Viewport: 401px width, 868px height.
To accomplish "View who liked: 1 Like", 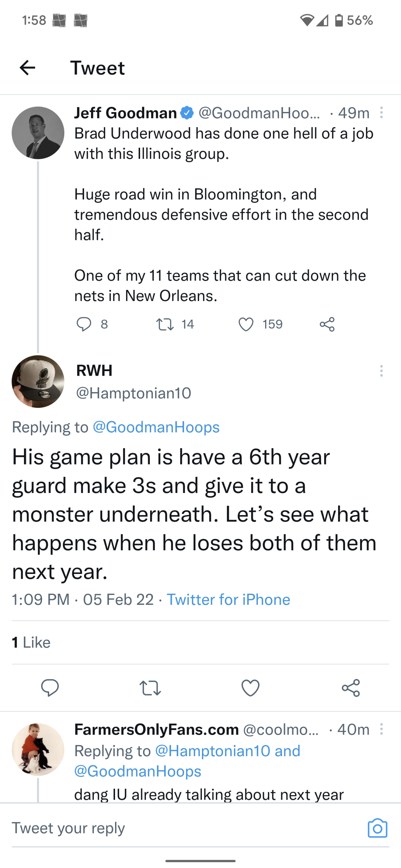I will (x=31, y=642).
